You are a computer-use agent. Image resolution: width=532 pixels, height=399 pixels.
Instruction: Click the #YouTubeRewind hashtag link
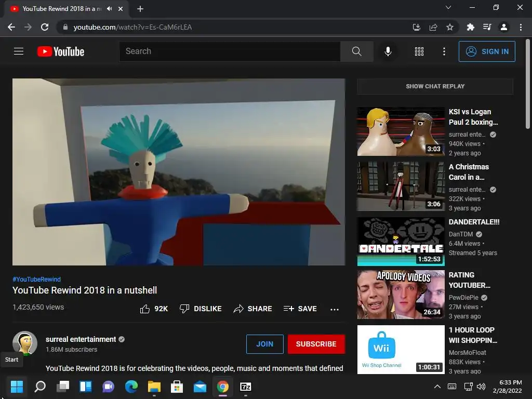[x=37, y=279]
